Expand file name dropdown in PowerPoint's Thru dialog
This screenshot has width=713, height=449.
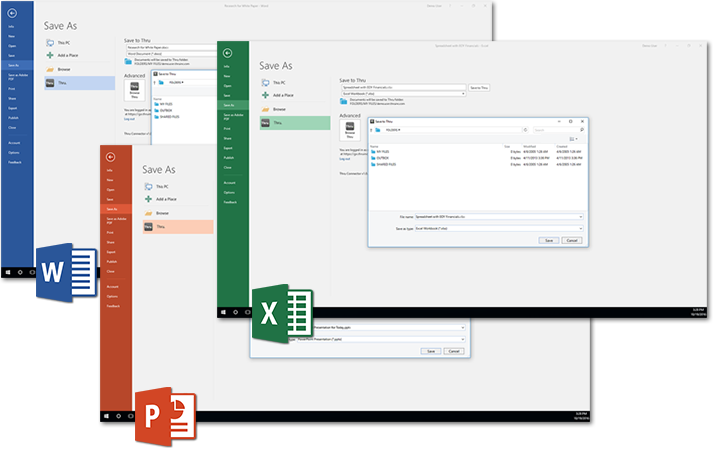point(463,328)
